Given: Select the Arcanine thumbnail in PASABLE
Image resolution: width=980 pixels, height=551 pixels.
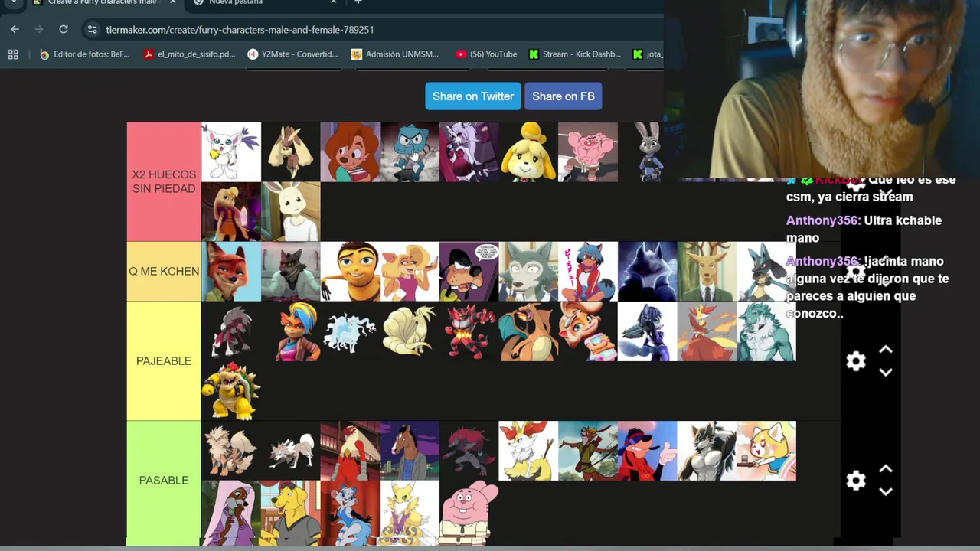Looking at the screenshot, I should [x=231, y=451].
